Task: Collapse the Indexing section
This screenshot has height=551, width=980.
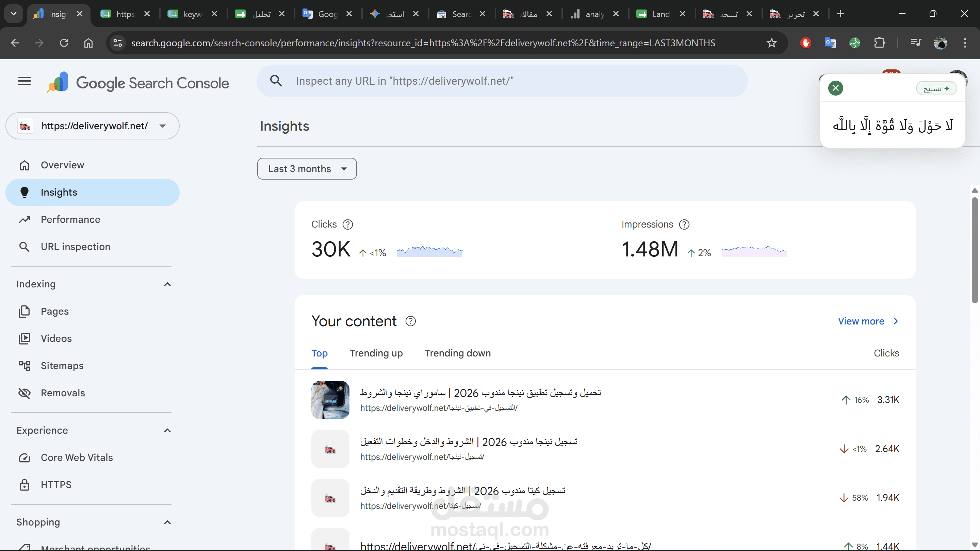Action: click(x=167, y=284)
